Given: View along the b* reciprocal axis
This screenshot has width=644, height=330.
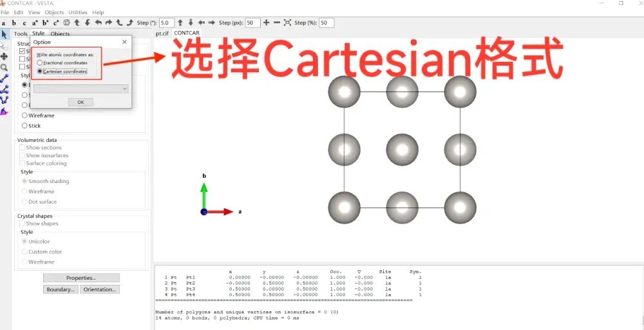Looking at the screenshot, I should 45,23.
